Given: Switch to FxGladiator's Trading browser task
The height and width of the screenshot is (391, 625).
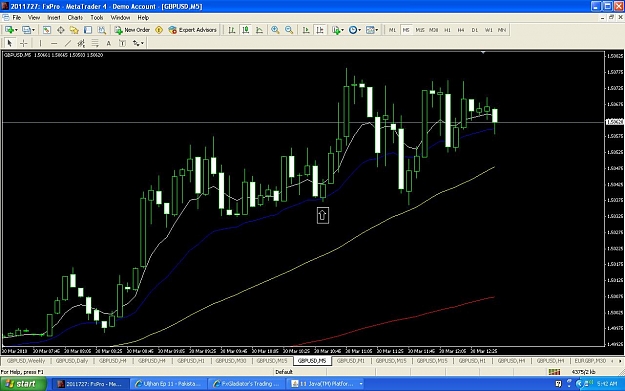Looking at the screenshot, I should (246, 384).
